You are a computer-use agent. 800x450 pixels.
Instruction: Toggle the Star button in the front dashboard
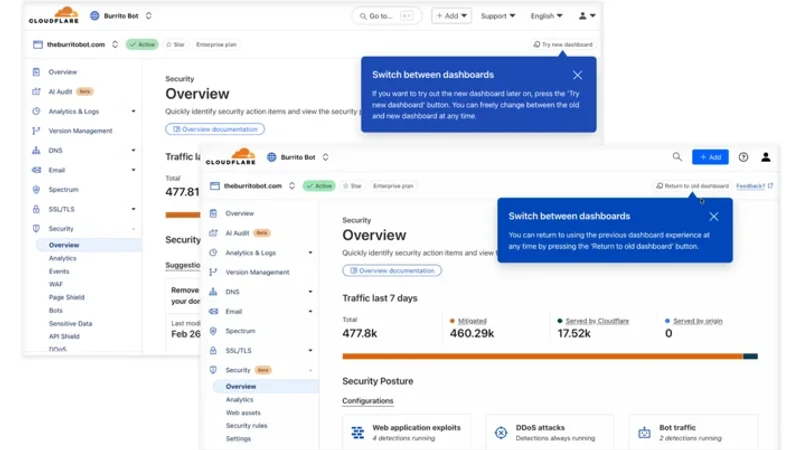coord(352,186)
